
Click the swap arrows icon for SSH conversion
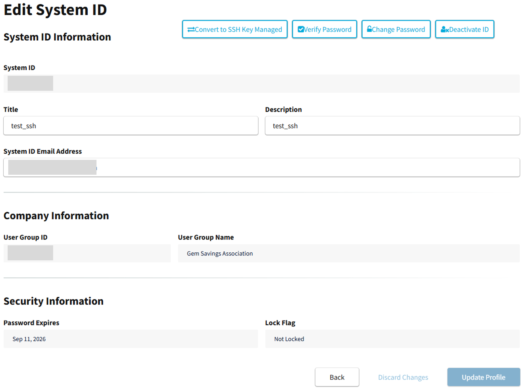(x=191, y=30)
